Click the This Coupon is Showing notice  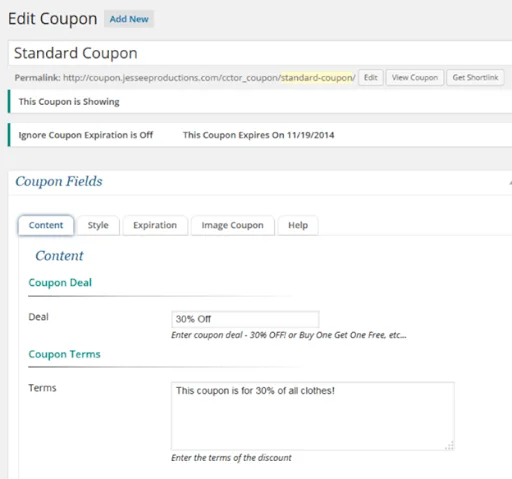click(69, 102)
